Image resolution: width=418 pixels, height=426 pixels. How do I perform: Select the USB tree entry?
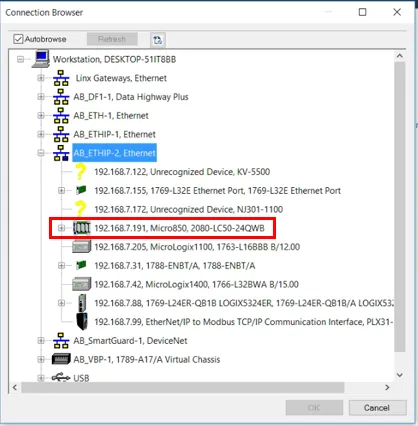pyautogui.click(x=81, y=378)
